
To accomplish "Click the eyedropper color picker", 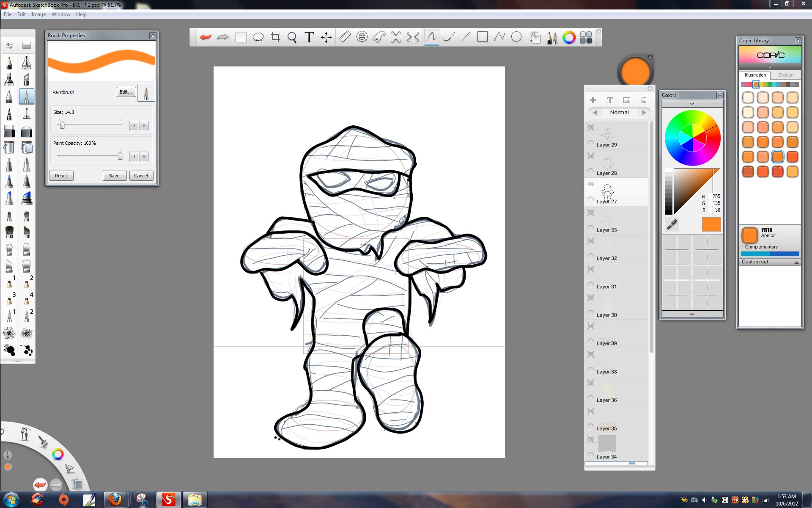I will tap(672, 224).
